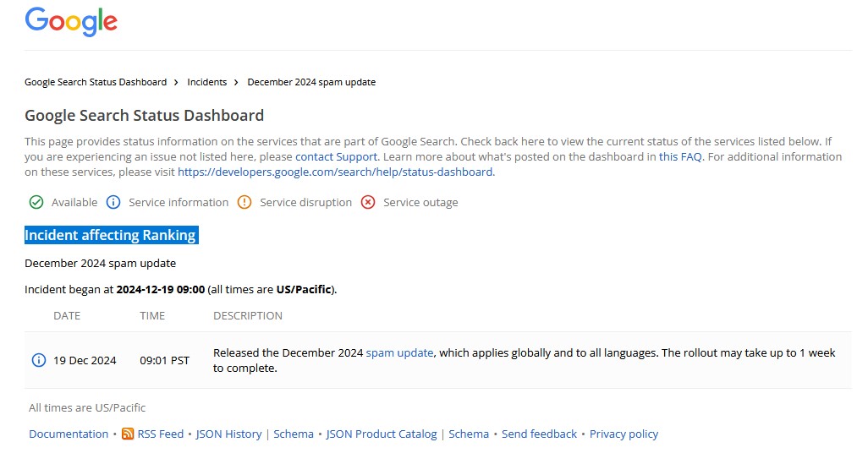Open Schema link after JSON History

294,434
